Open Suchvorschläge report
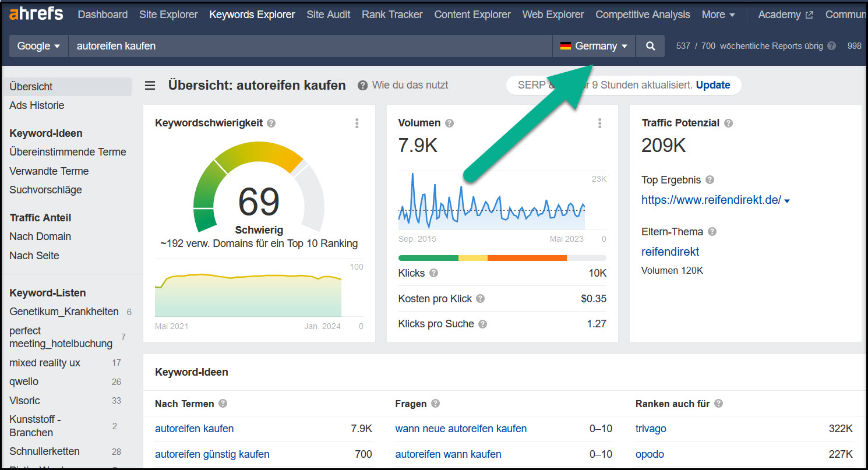This screenshot has width=868, height=470. pyautogui.click(x=45, y=190)
